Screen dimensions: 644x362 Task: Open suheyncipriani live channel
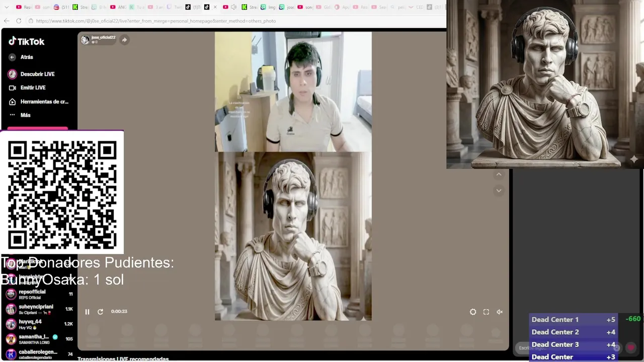39,309
